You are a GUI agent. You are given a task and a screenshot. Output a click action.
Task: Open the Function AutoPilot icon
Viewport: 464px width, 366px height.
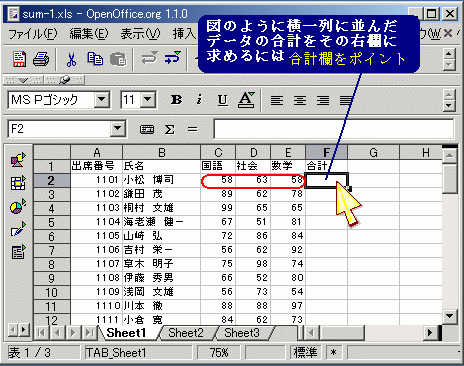click(x=147, y=129)
